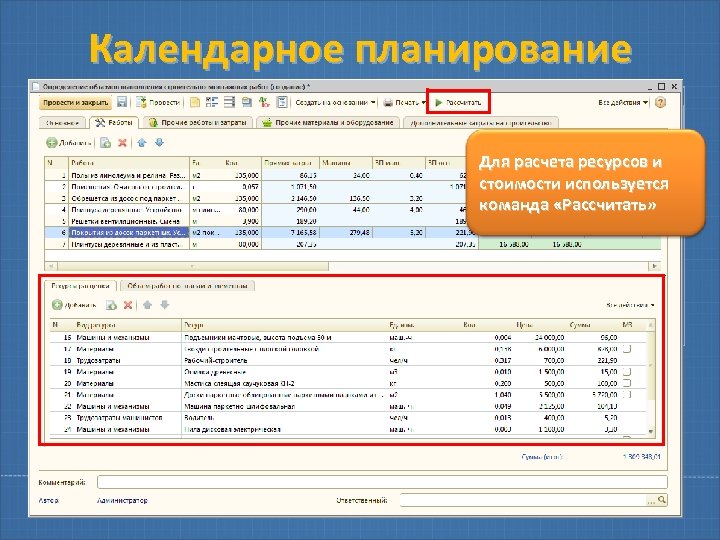Click the horizontal lines list icon in the toolbar
Screen dimensions: 720x540
coord(229,102)
